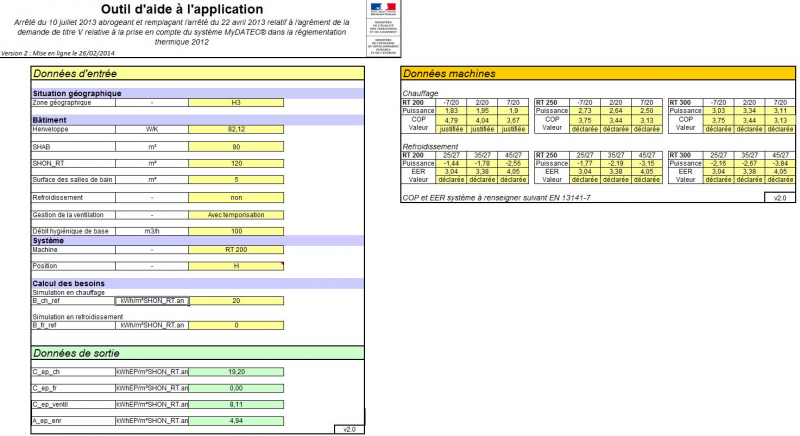Select the SHON_RT input cell showing 120
Viewport: 800px width, 436px height.
tap(236, 164)
